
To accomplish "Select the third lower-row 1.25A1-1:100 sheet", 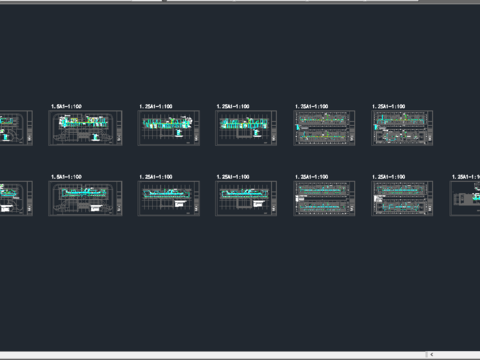I will pos(324,198).
